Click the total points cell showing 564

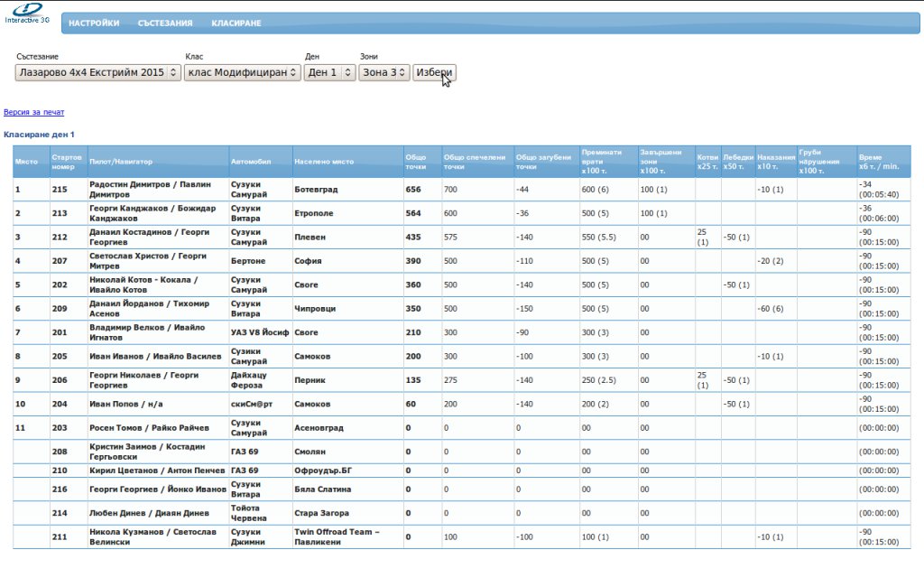tap(414, 213)
